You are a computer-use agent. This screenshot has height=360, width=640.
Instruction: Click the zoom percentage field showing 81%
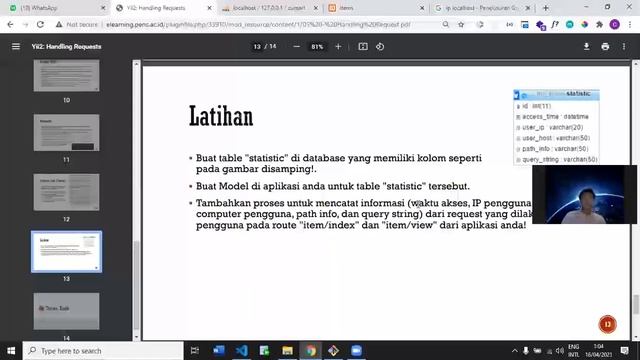coord(317,47)
